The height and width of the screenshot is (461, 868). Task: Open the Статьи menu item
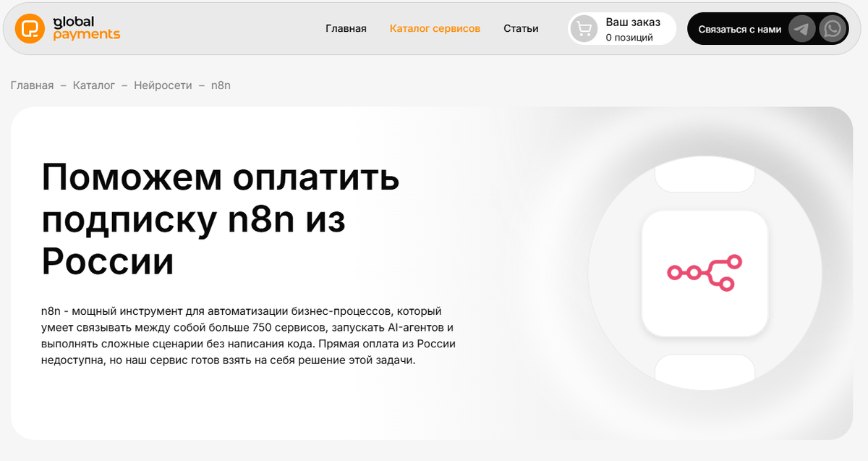click(x=521, y=29)
